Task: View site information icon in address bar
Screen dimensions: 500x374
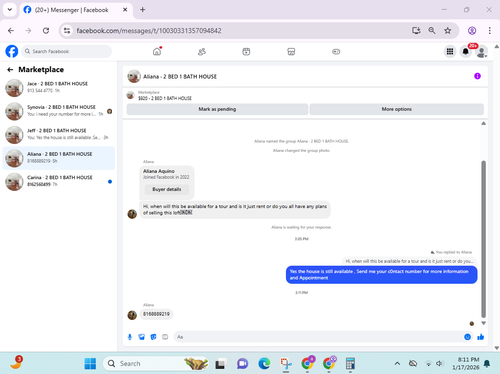Action: (67, 31)
